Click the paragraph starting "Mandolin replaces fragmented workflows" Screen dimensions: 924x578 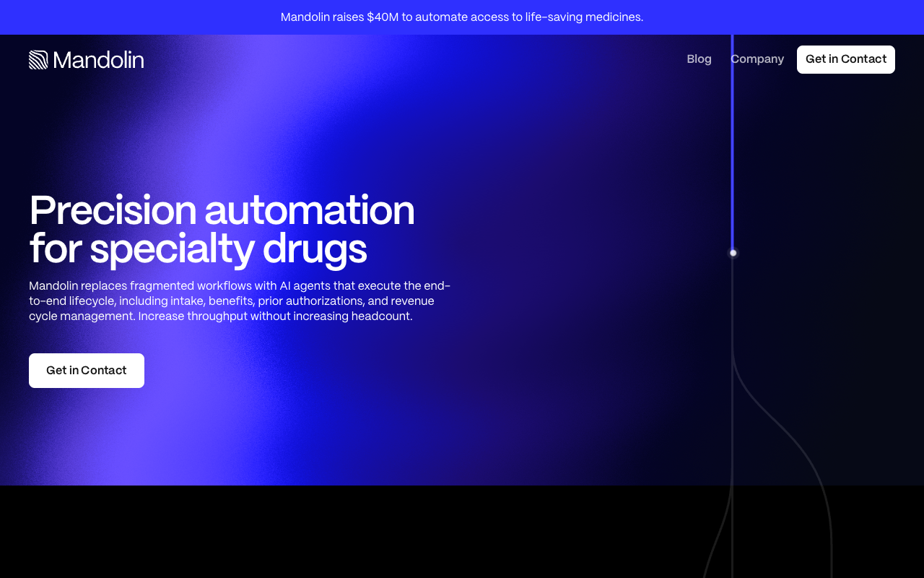pyautogui.click(x=240, y=301)
